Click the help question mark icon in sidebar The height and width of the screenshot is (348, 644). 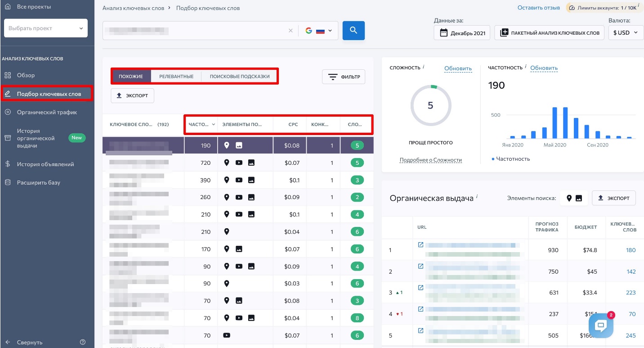pos(83,342)
